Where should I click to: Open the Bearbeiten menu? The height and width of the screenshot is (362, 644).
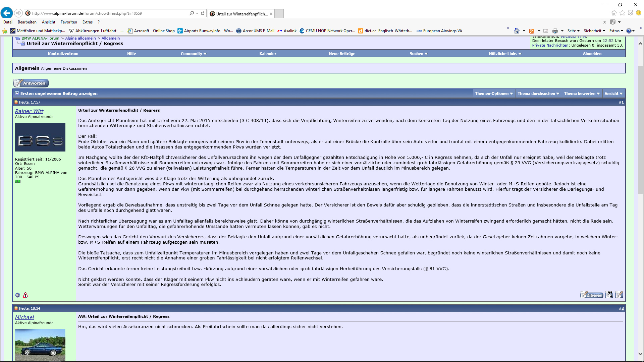pos(27,22)
